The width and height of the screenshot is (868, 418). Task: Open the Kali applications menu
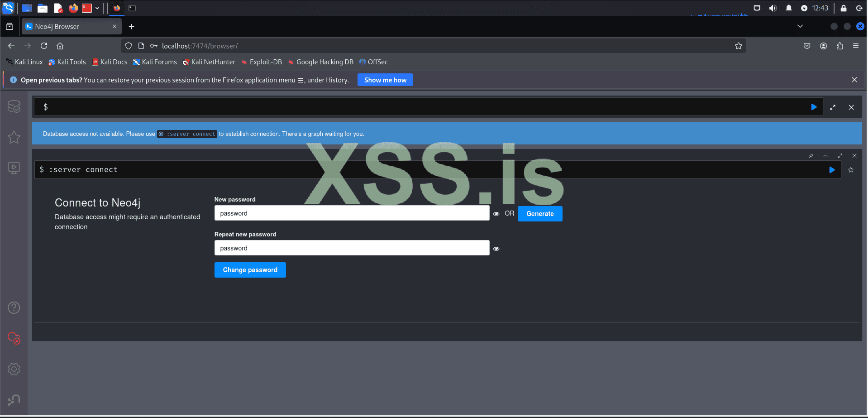pos(8,8)
